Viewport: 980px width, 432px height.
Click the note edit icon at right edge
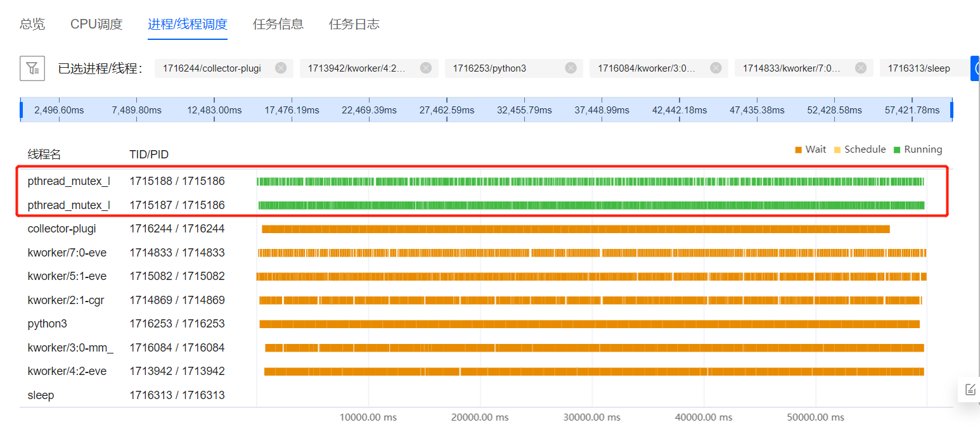970,390
